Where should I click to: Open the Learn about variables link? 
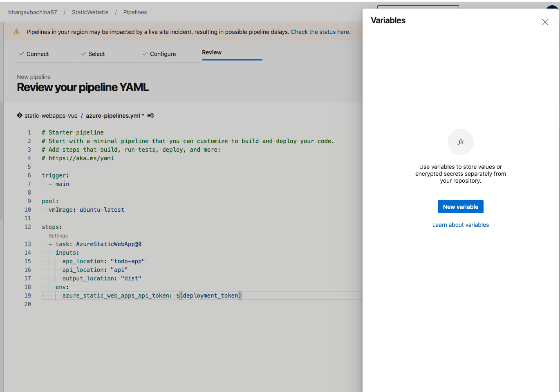460,224
